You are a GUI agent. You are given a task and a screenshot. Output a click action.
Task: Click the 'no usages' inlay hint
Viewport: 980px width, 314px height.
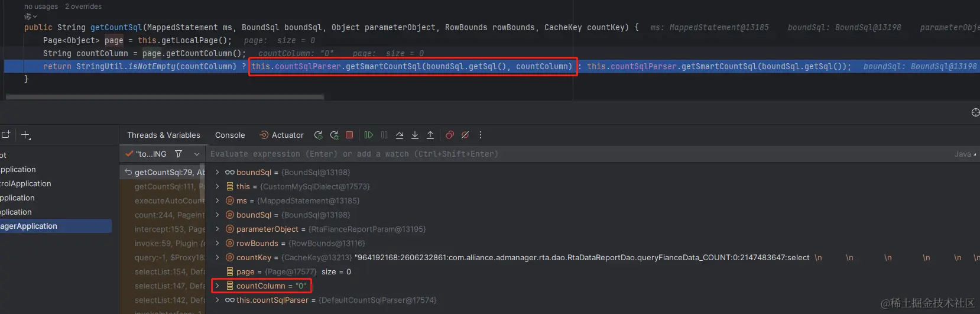pyautogui.click(x=41, y=7)
